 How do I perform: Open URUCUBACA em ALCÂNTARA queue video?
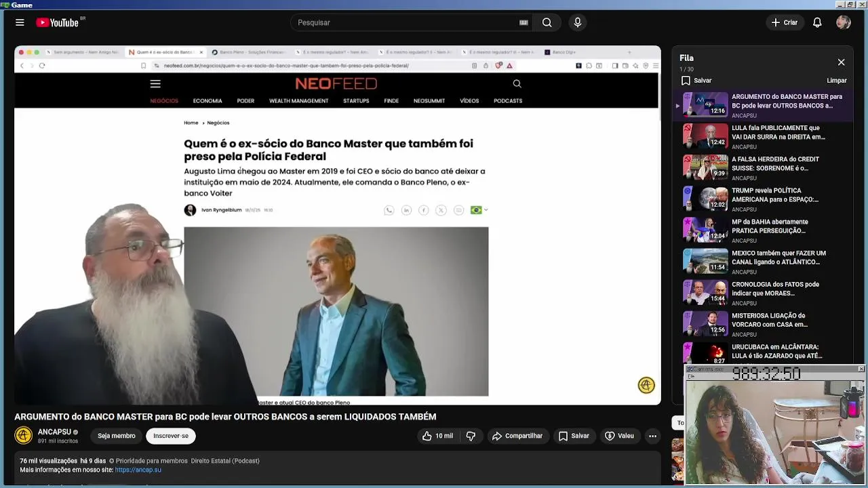[763, 352]
